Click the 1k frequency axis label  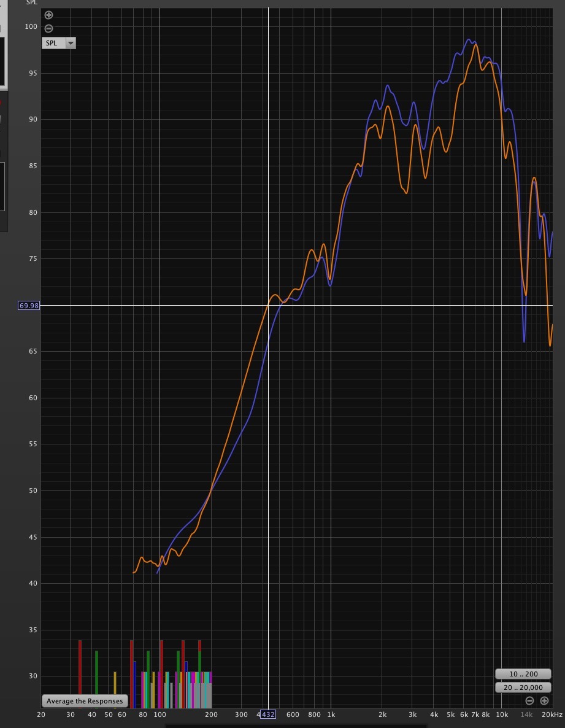(331, 714)
